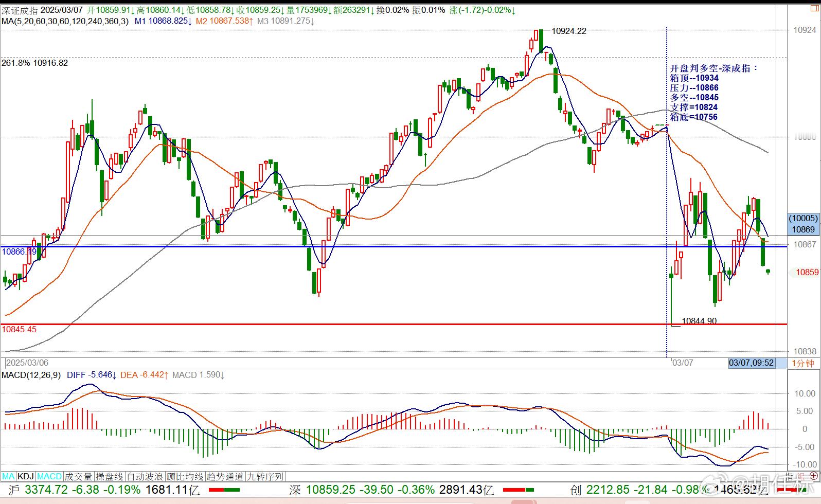Select the MACD indicator tab
Screen dimensions: 821x504
49,477
